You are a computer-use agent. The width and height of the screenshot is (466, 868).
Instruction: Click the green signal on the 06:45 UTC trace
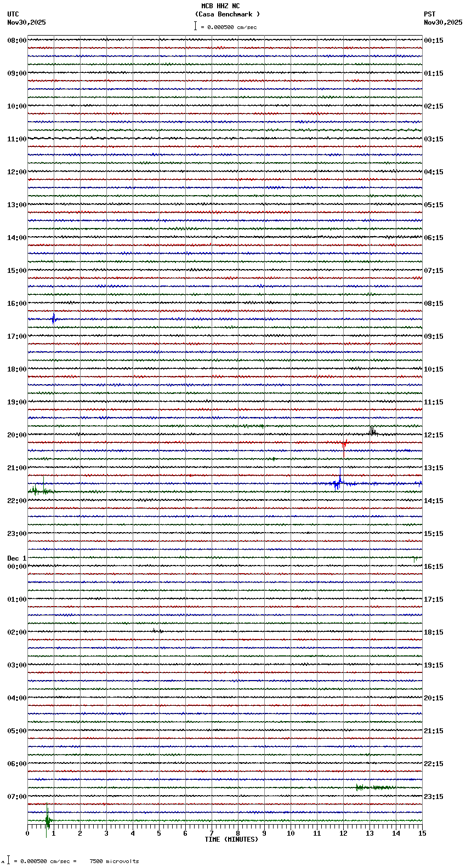point(376,787)
